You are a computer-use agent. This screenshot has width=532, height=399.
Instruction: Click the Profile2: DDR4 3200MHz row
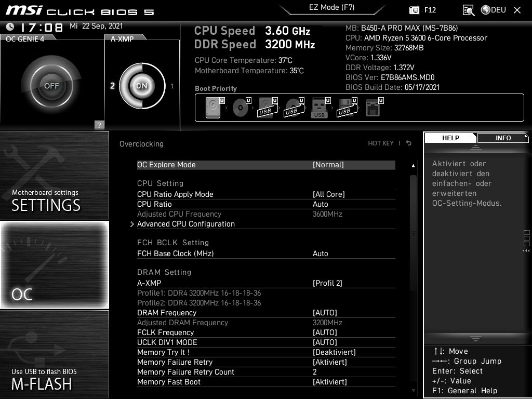click(x=199, y=303)
